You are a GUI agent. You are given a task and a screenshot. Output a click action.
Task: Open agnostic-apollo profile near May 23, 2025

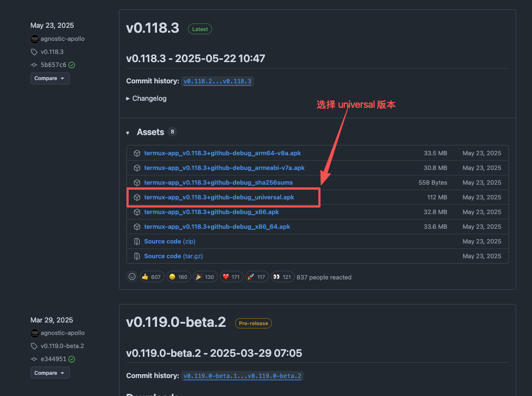(x=63, y=39)
